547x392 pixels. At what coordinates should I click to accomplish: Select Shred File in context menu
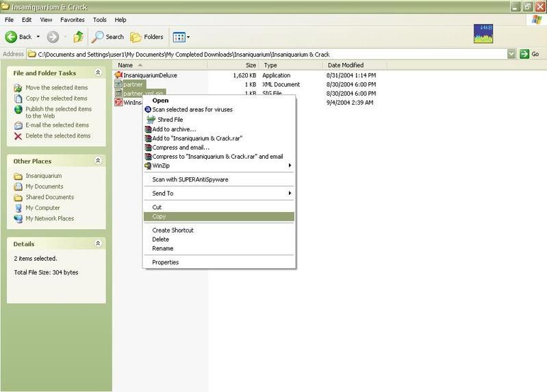point(170,119)
